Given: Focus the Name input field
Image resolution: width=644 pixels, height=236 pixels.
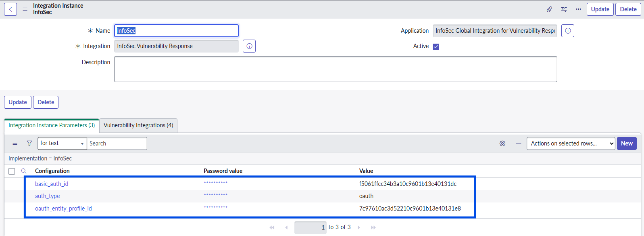Looking at the screenshot, I should [176, 31].
